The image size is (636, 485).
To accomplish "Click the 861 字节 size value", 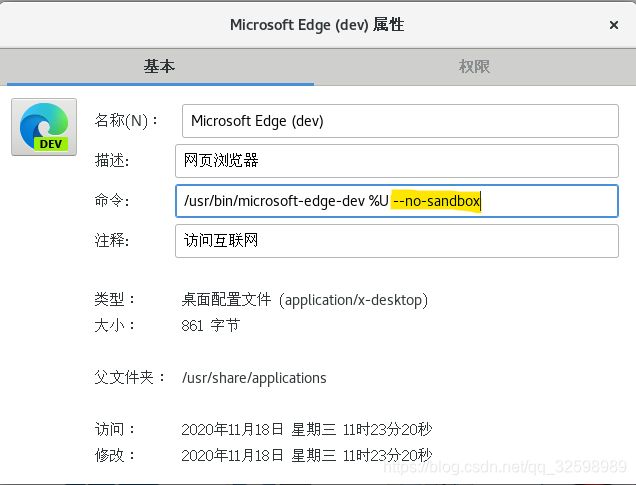I will 211,326.
